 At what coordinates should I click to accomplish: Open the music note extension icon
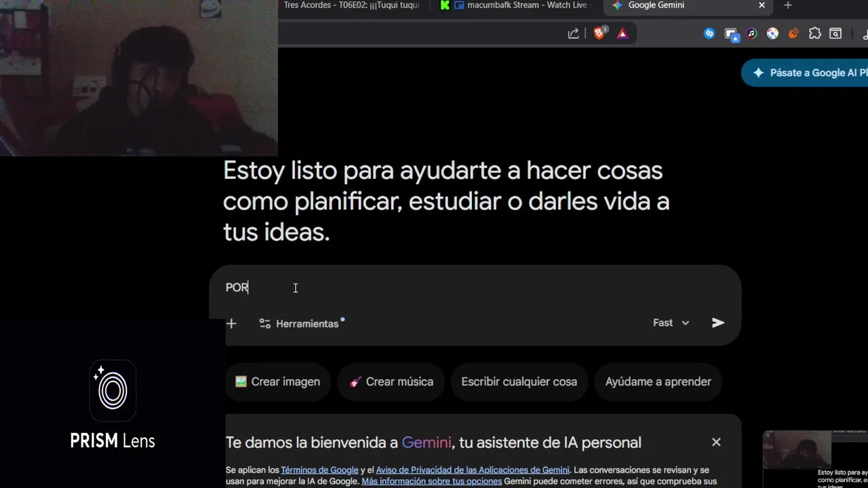coord(751,33)
